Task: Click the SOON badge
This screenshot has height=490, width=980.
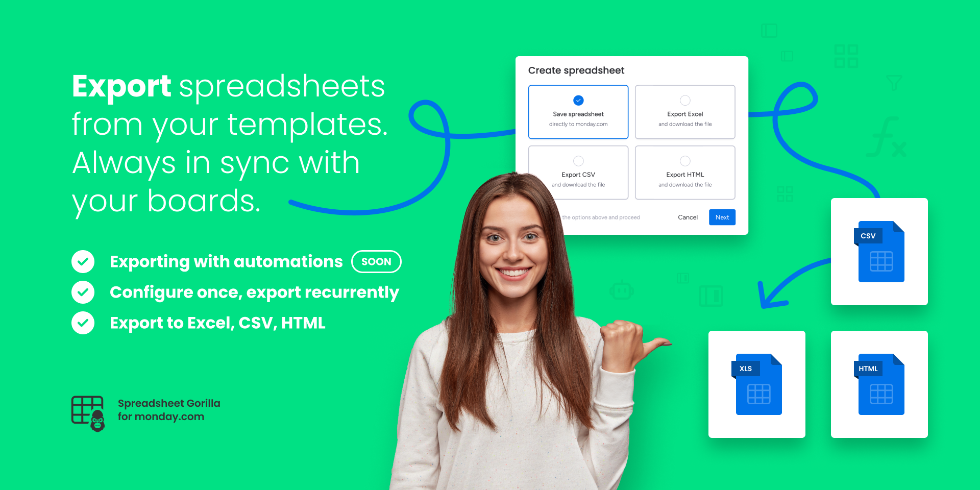Action: pyautogui.click(x=376, y=262)
